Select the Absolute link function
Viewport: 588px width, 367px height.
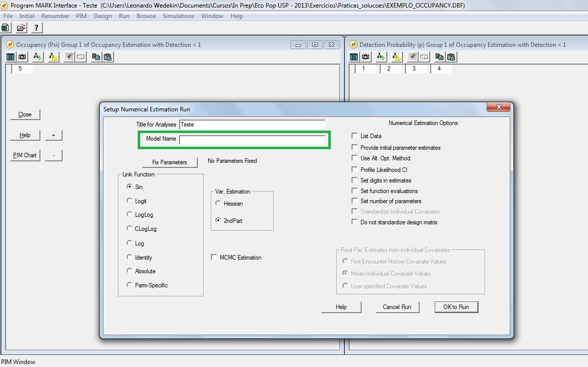(x=130, y=270)
